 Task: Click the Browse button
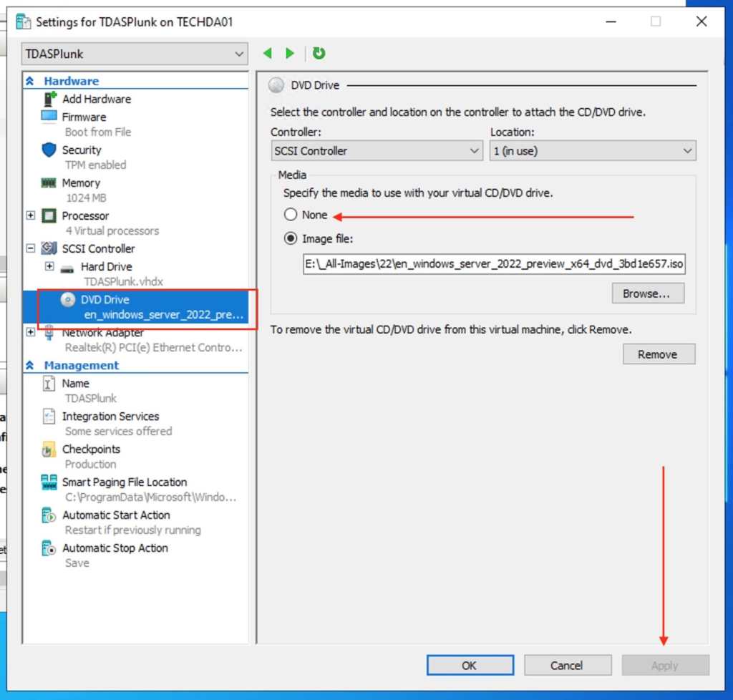click(647, 293)
